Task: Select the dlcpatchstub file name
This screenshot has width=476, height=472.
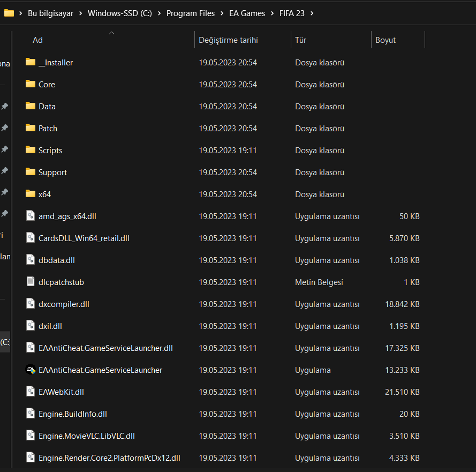Action: click(x=61, y=282)
